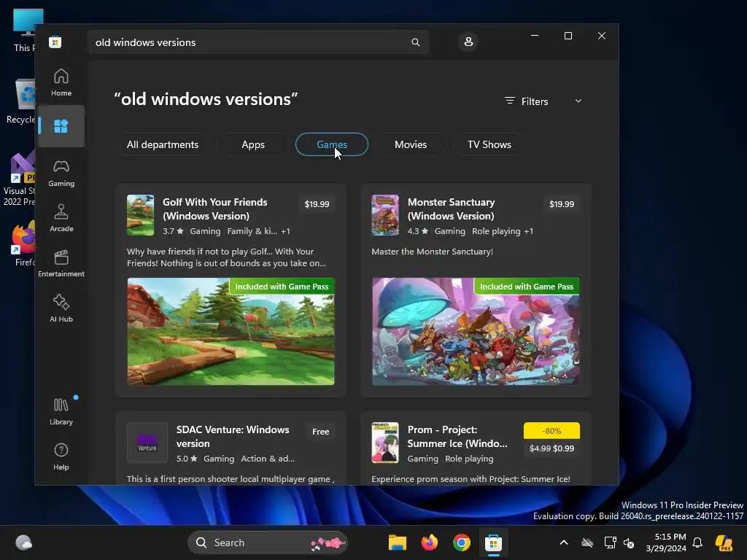Show hidden system tray icons chevron
Screen dimensions: 747x560
(x=564, y=542)
